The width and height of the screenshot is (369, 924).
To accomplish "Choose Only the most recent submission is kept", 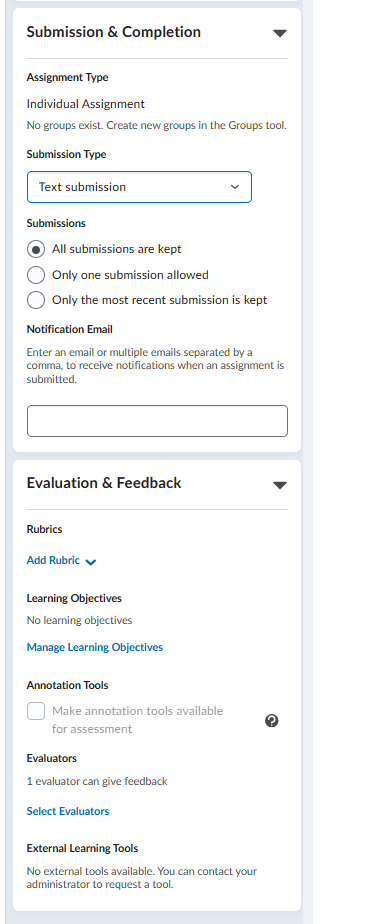I will tap(36, 300).
